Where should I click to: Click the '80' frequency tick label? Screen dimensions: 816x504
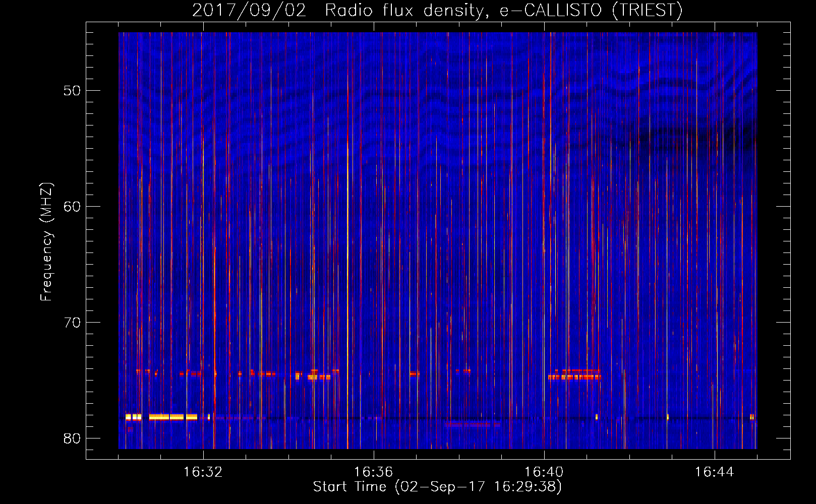coord(72,438)
